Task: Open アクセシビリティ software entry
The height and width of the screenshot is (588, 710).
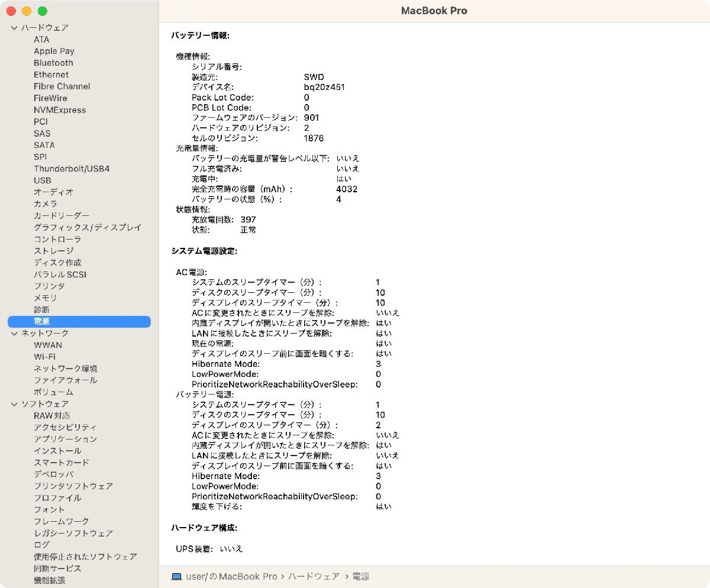Action: point(65,427)
